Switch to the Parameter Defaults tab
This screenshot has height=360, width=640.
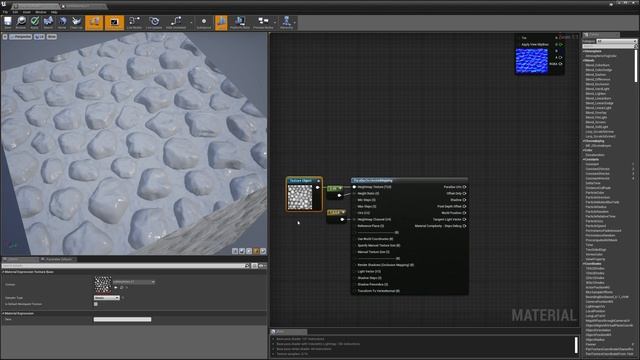(x=58, y=259)
